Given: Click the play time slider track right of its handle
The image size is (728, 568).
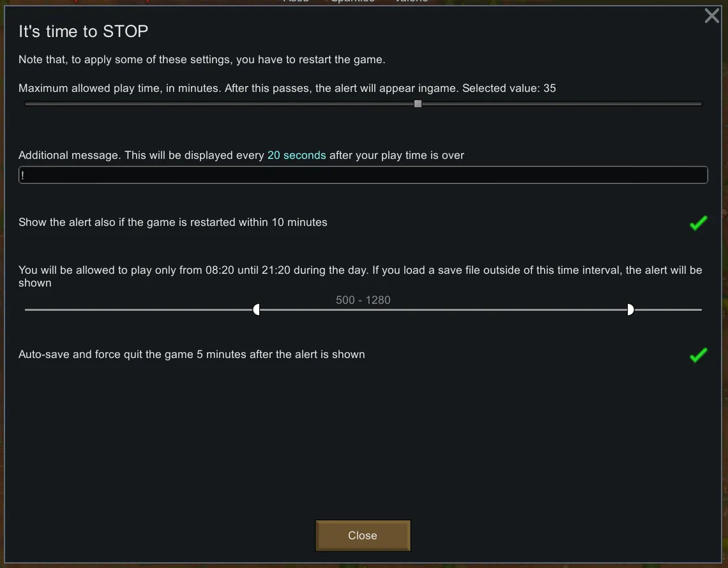Looking at the screenshot, I should pos(562,103).
